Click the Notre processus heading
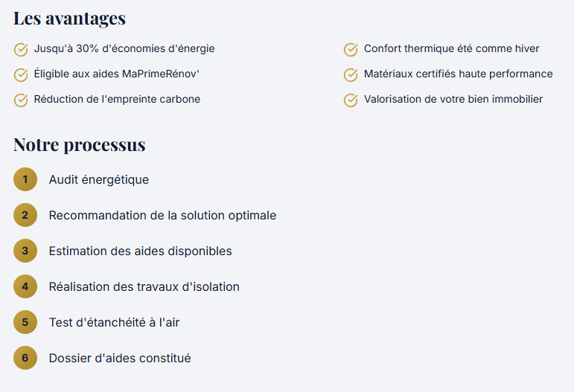The width and height of the screenshot is (574, 392). (79, 144)
